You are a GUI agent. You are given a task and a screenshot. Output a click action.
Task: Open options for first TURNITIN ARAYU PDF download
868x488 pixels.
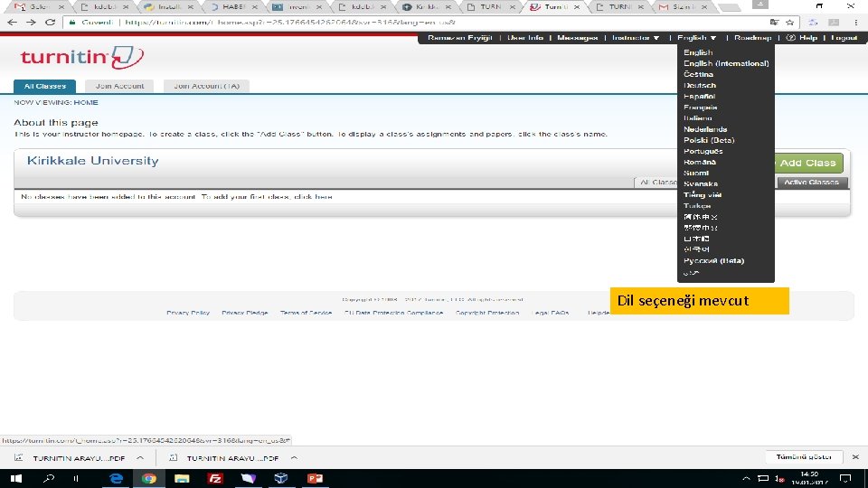(140, 457)
